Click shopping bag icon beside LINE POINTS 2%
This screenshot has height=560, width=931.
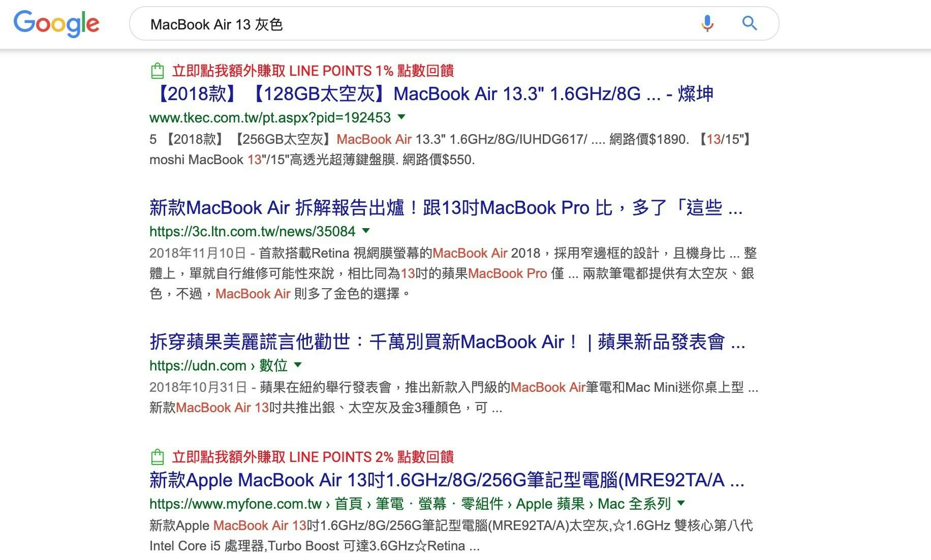pos(158,457)
